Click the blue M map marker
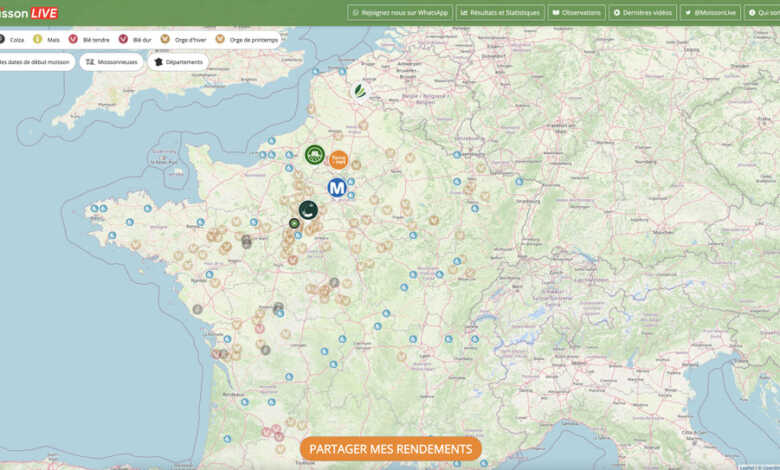The height and width of the screenshot is (470, 780). point(337,187)
